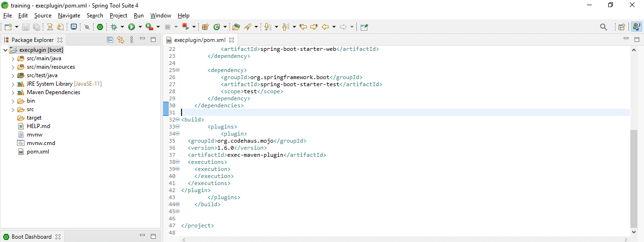Toggle Link with Editor in Package Explorer

pyautogui.click(x=120, y=40)
